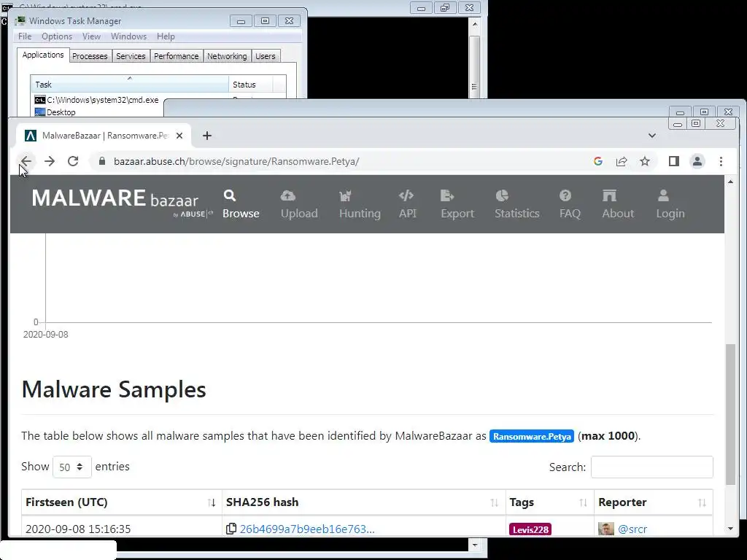
Task: Click the browser page vertical scrollbar
Action: click(x=730, y=414)
